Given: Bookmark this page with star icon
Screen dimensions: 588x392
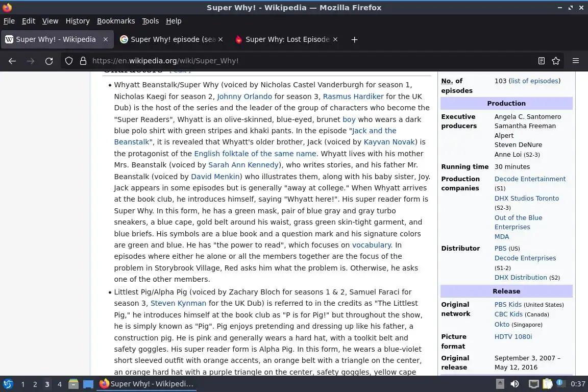Looking at the screenshot, I should coord(556,61).
